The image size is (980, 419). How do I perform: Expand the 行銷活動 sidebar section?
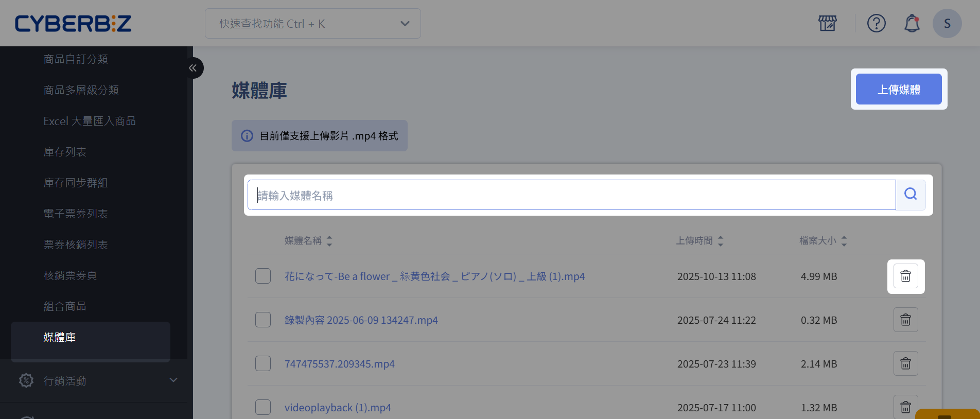click(x=97, y=380)
